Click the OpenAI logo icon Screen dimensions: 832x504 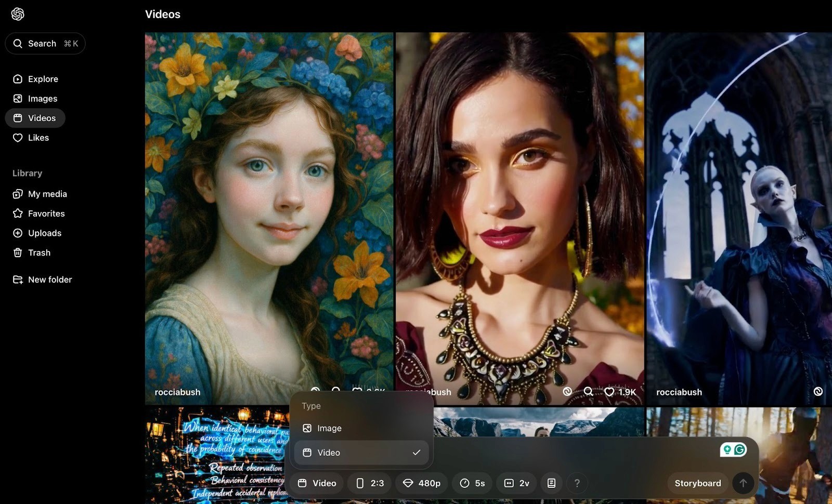coord(18,14)
